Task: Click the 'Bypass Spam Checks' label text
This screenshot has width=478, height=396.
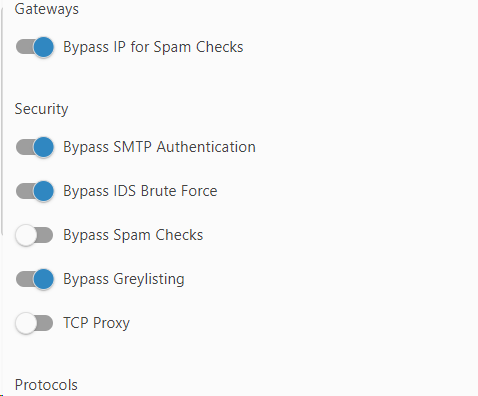Action: (x=133, y=235)
